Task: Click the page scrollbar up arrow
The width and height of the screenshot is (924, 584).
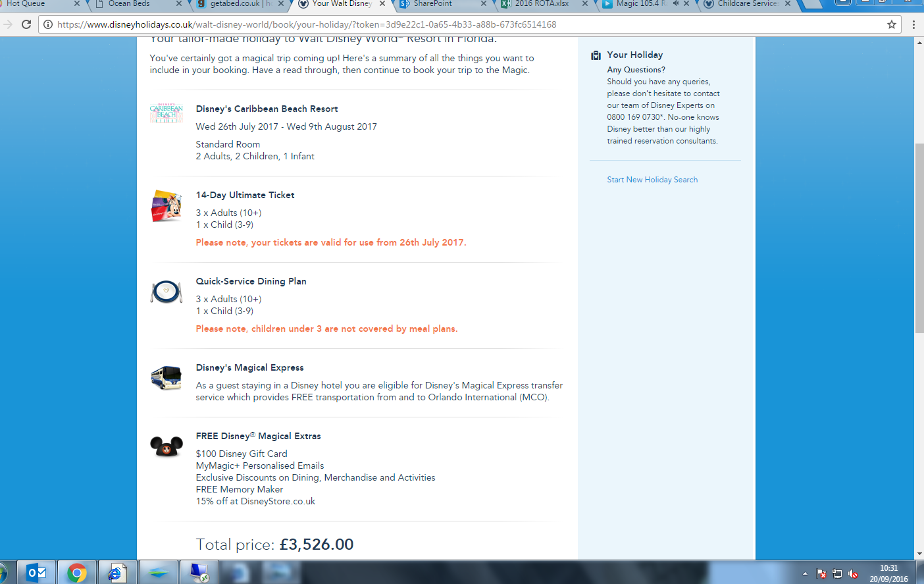Action: (x=919, y=42)
